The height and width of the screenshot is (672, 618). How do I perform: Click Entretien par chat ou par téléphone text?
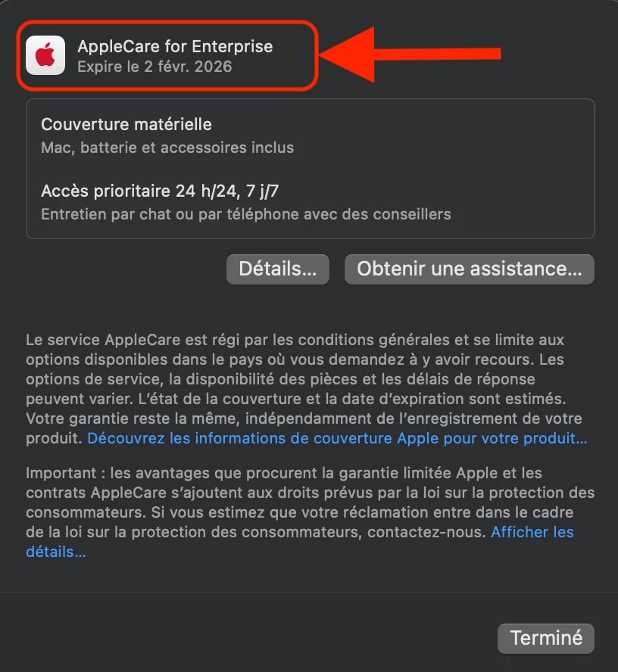point(246,214)
